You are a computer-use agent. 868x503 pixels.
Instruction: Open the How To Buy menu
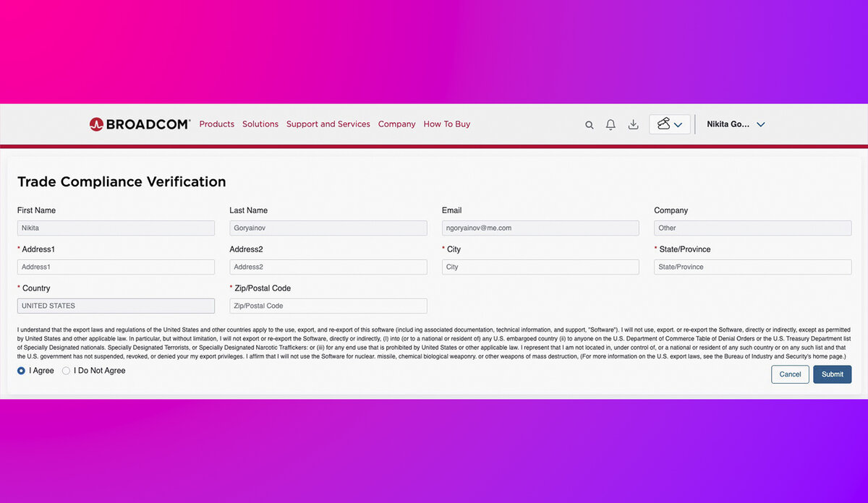447,124
